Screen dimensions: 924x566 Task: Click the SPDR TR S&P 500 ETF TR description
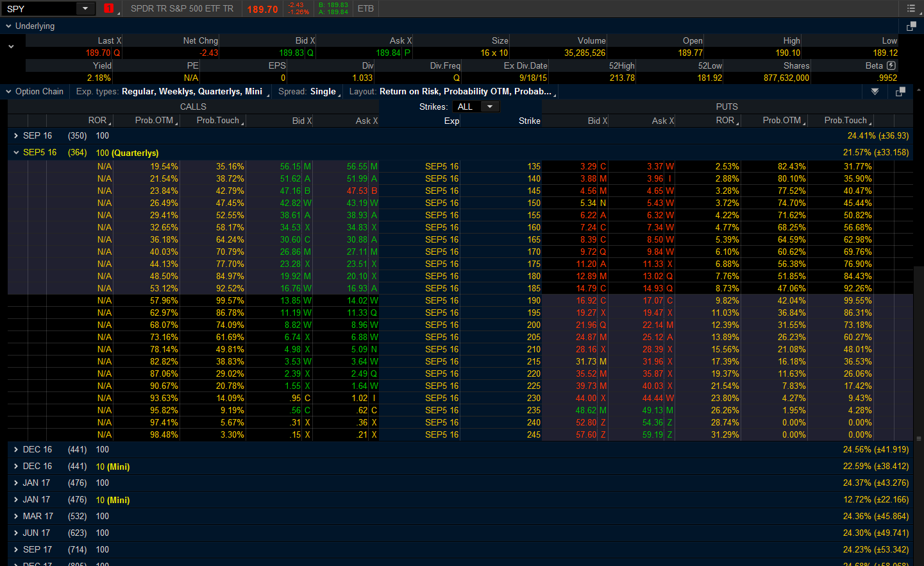pos(182,8)
